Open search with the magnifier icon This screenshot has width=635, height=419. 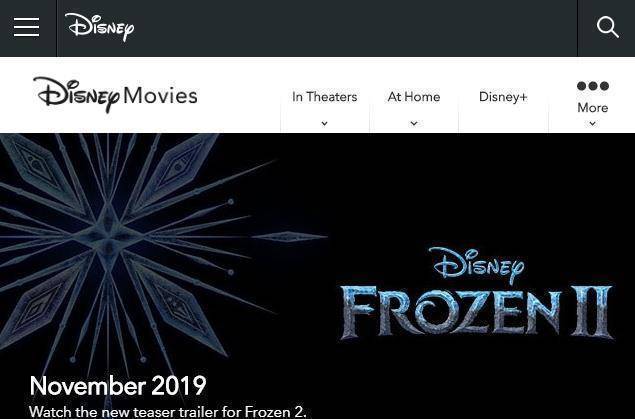[x=607, y=28]
